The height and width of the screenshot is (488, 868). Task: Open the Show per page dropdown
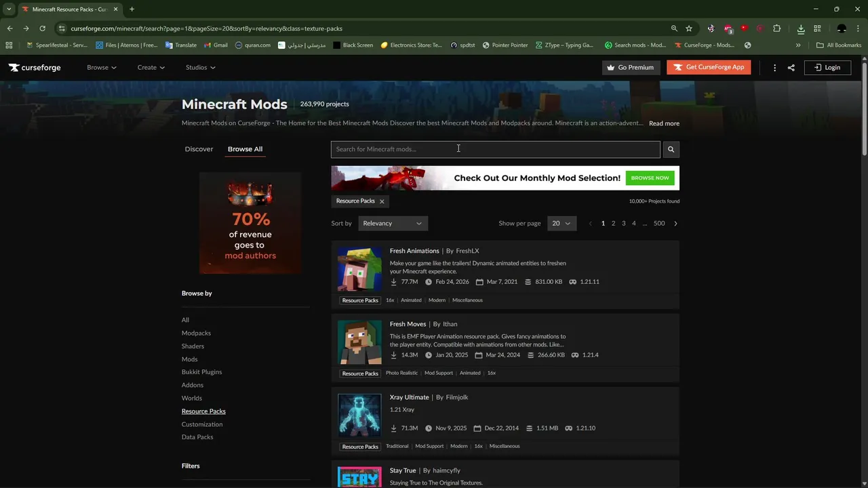(561, 224)
